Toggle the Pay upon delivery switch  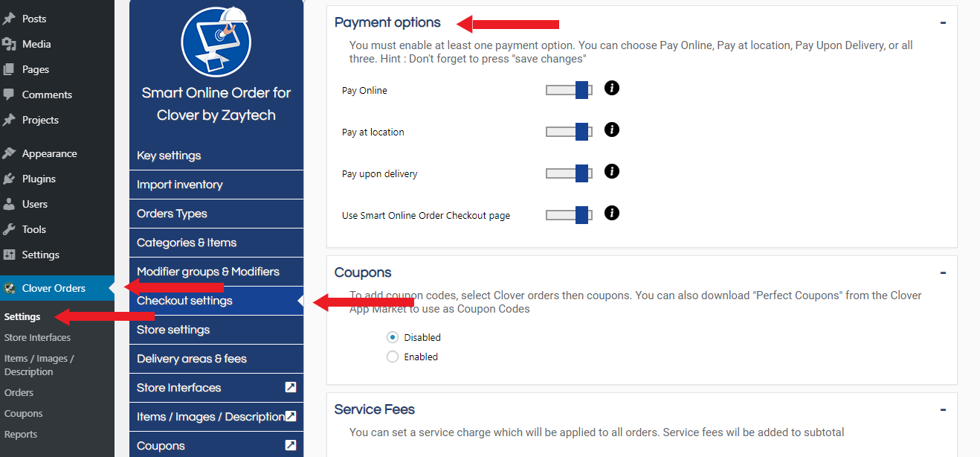[569, 173]
